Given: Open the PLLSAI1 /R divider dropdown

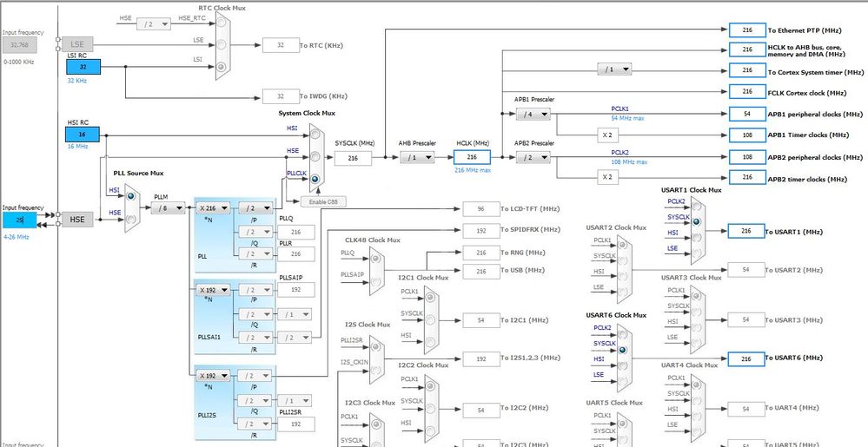Looking at the screenshot, I should pos(255,338).
